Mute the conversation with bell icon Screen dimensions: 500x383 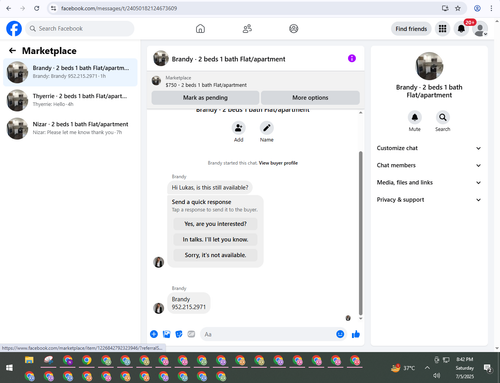[x=415, y=117]
